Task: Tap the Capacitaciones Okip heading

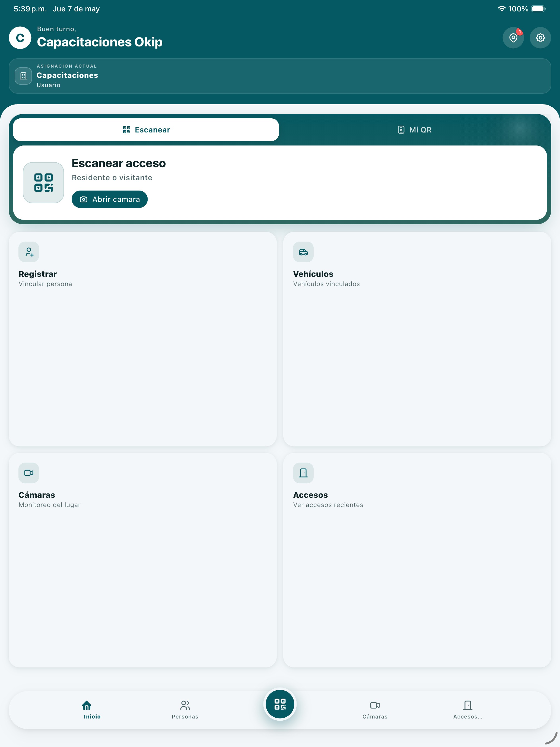Action: coord(100,42)
